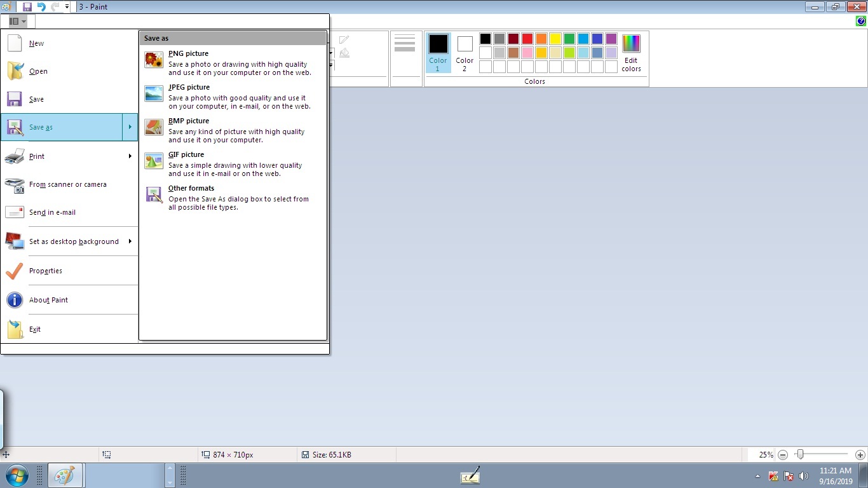The image size is (868, 488).
Task: Exit Paint from the menu
Action: 69,329
